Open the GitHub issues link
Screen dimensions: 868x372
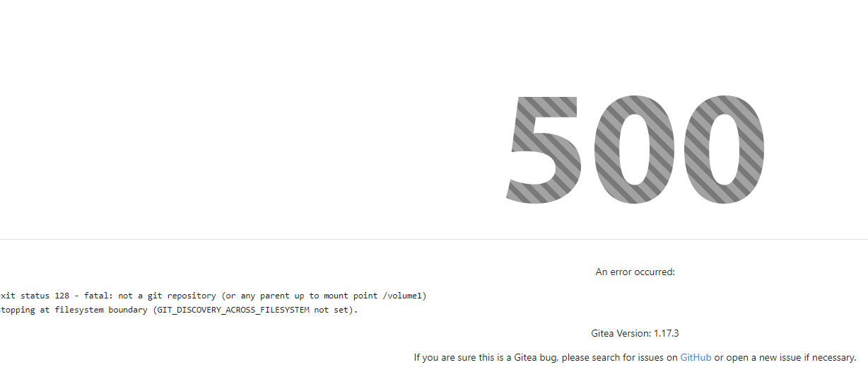click(696, 358)
